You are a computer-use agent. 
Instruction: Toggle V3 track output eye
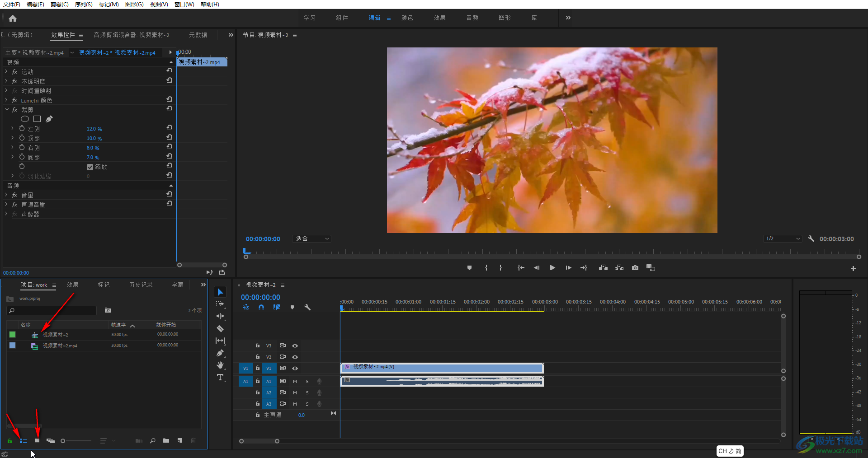point(295,346)
